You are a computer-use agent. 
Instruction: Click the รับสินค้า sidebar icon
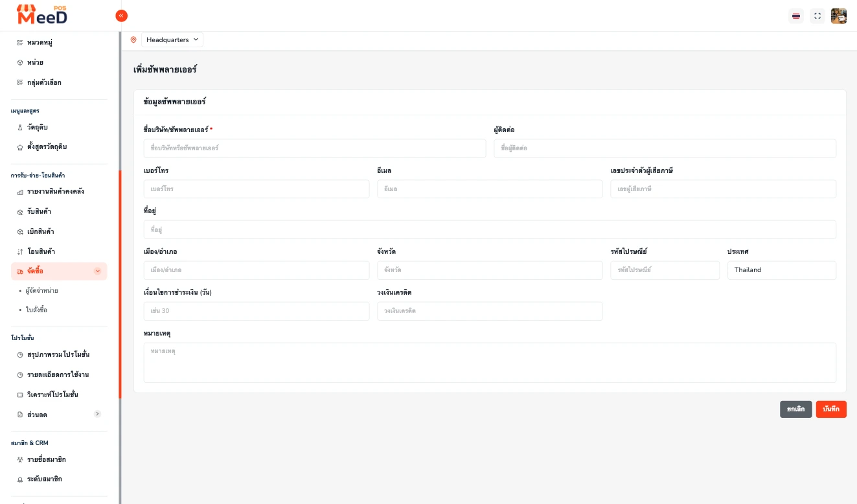point(20,212)
